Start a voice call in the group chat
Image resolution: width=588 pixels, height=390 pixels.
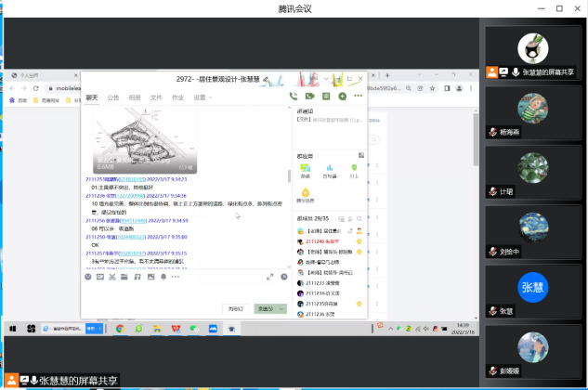pyautogui.click(x=294, y=96)
